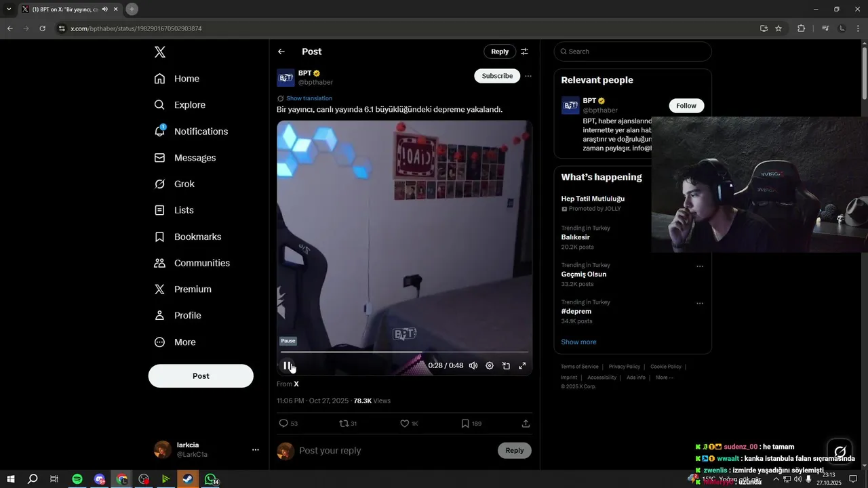Open Steam from the taskbar
868x488 pixels.
point(189,479)
